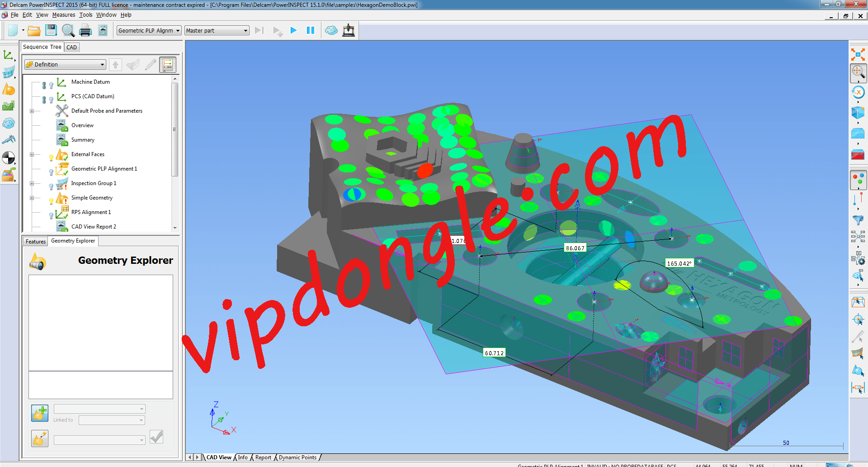Pause the running measurement sequence

(x=311, y=30)
